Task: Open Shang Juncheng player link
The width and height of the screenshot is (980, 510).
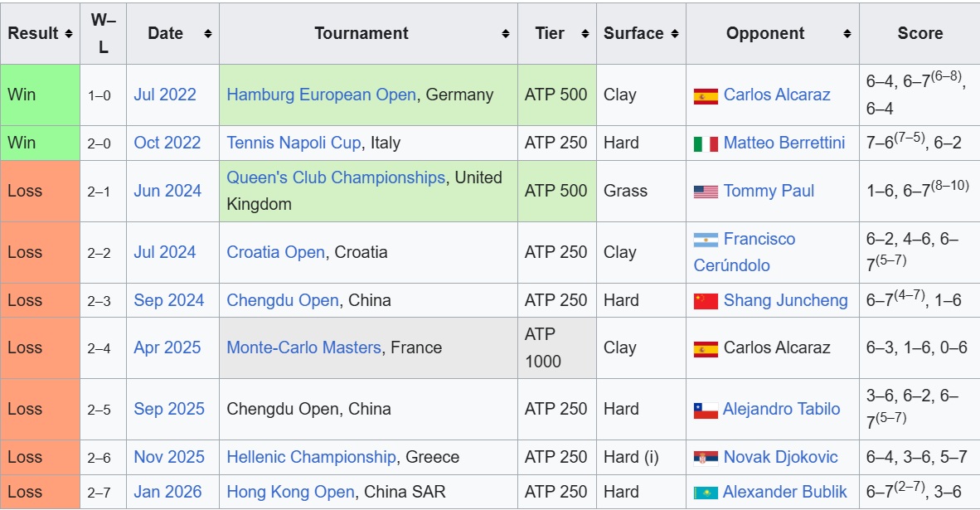Action: (x=786, y=301)
